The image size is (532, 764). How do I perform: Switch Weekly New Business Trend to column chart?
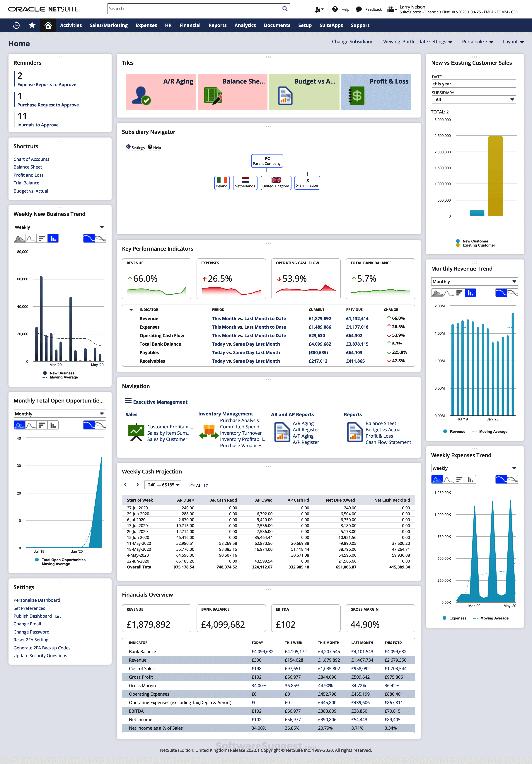(x=53, y=238)
